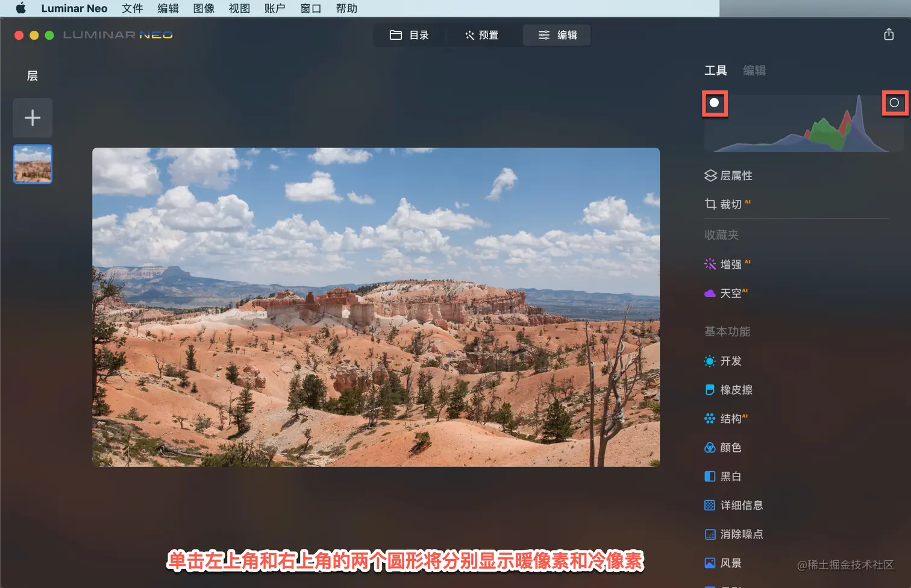Click the 基本功能 essentials section heading

pos(727,331)
